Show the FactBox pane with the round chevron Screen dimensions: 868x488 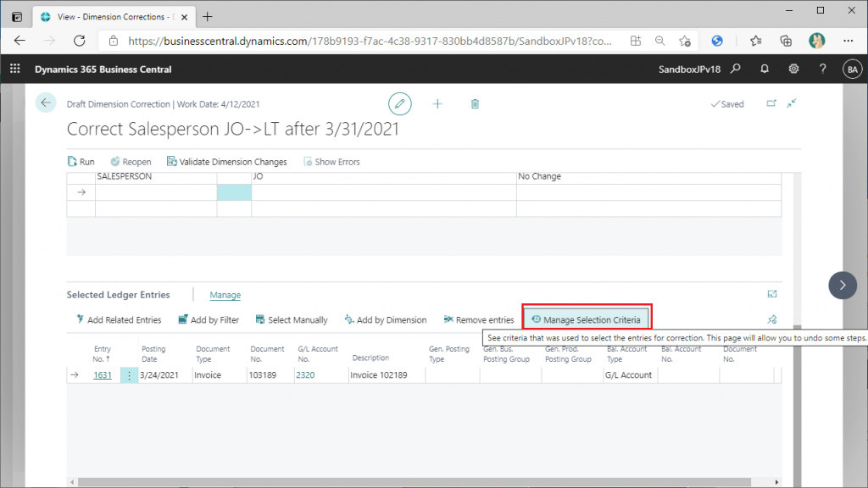[x=843, y=286]
